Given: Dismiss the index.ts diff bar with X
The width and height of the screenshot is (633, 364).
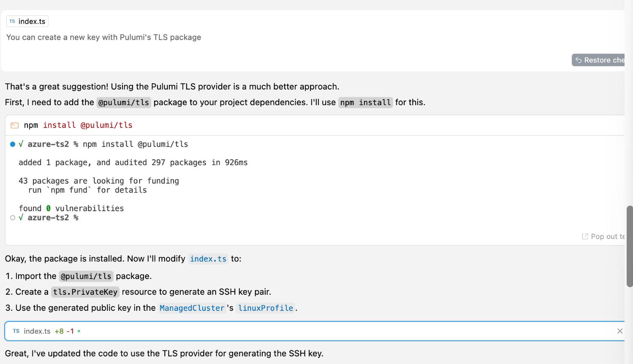Looking at the screenshot, I should pos(619,331).
